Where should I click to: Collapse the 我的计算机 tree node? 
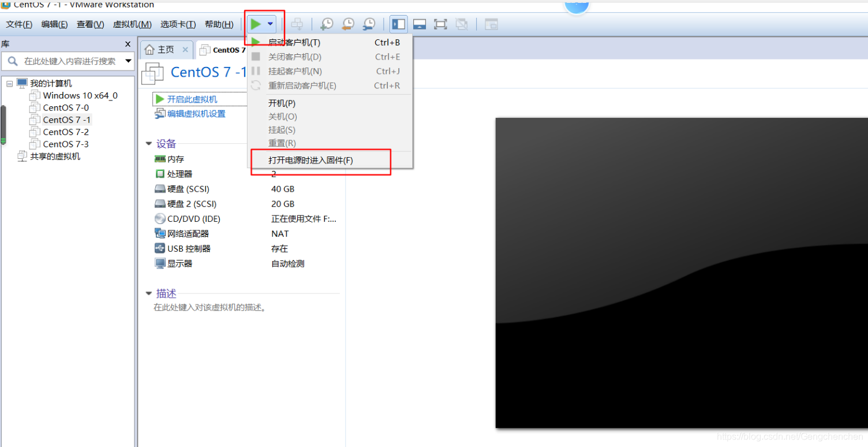point(10,84)
